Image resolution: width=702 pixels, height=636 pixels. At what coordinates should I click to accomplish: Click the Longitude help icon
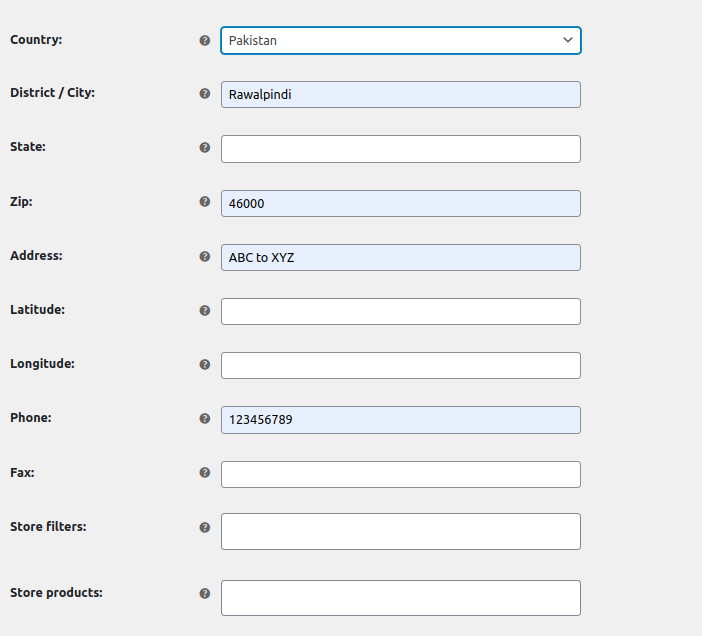pyautogui.click(x=205, y=365)
